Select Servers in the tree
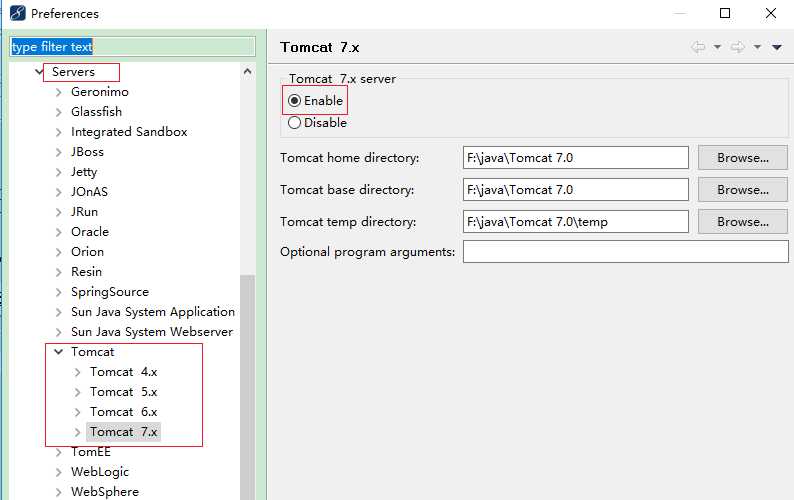Viewport: 794px width, 500px height. [73, 71]
